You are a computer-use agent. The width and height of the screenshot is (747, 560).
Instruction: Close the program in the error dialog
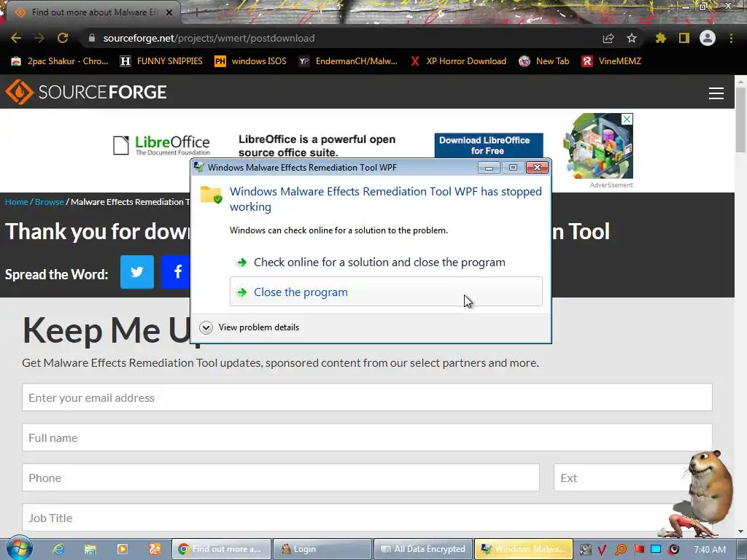tap(386, 292)
